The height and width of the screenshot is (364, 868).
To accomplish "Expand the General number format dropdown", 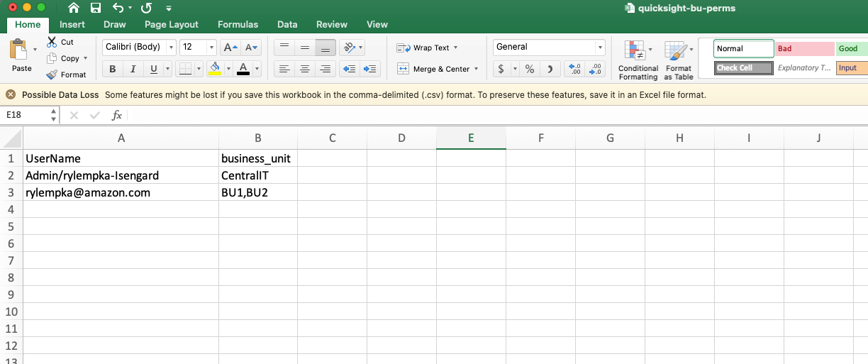I will click(x=600, y=48).
